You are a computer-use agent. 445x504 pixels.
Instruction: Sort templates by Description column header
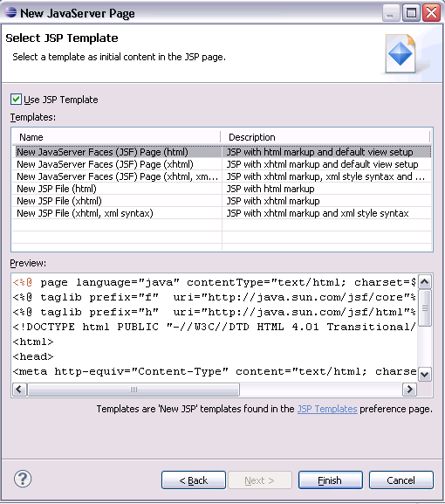coord(325,137)
